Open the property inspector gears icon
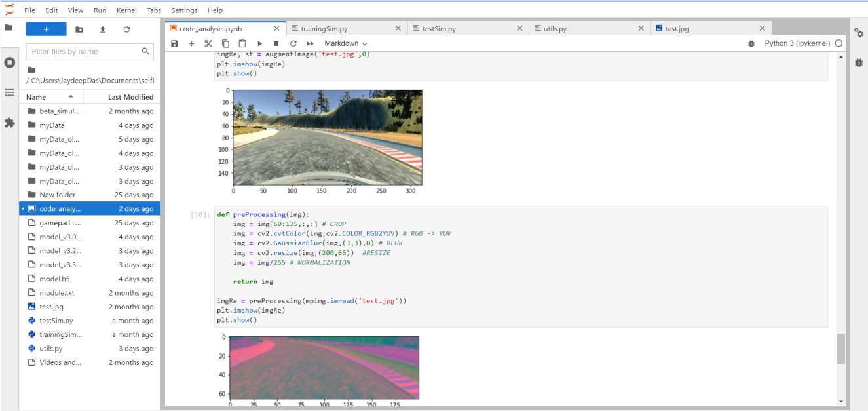The height and width of the screenshot is (411, 868). pos(859,33)
